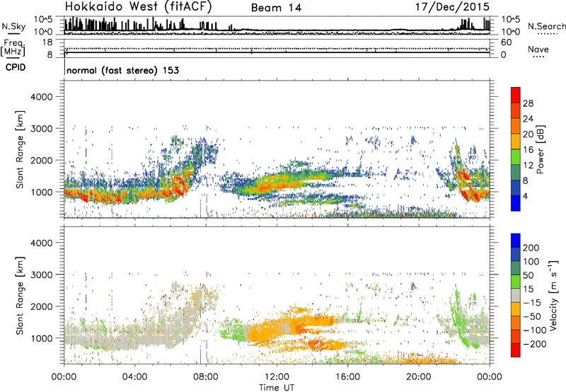Click the '20:00' time axis label

coord(419,377)
